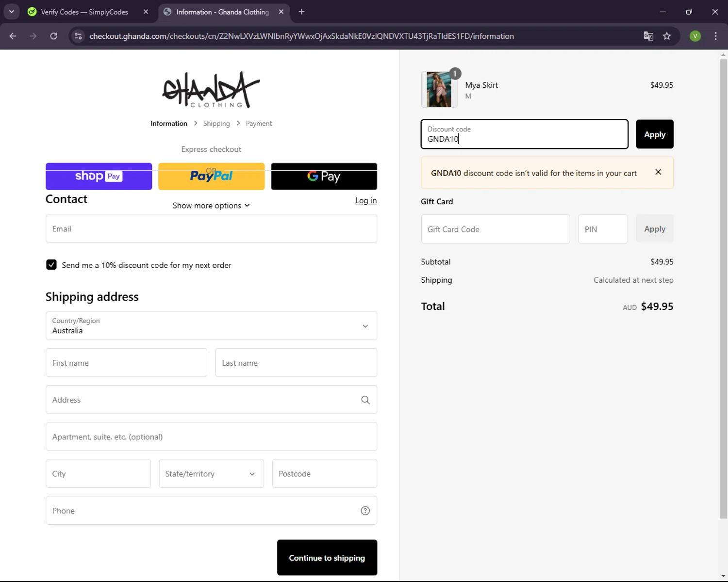The height and width of the screenshot is (582, 728).
Task: Click the phone field help icon
Action: 365,510
